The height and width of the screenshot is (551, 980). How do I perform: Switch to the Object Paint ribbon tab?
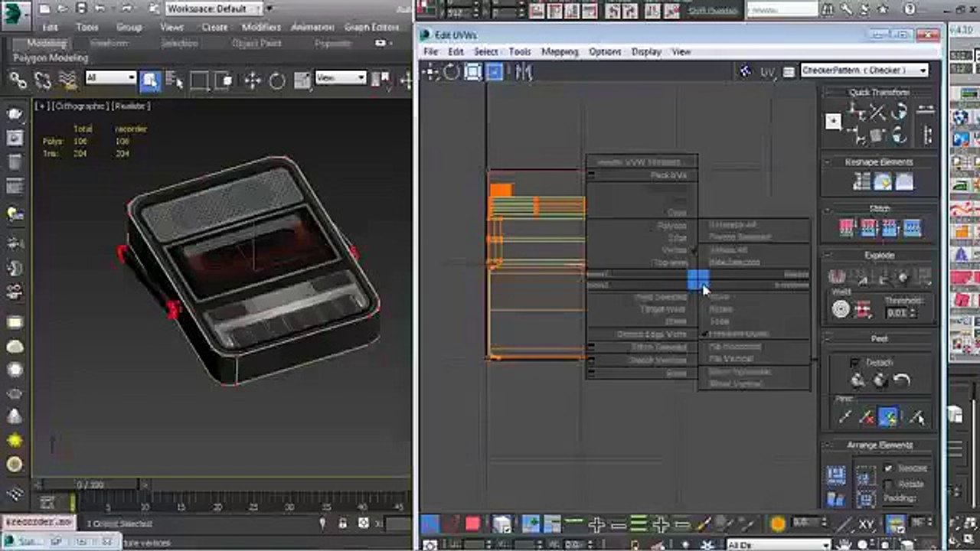(x=256, y=44)
